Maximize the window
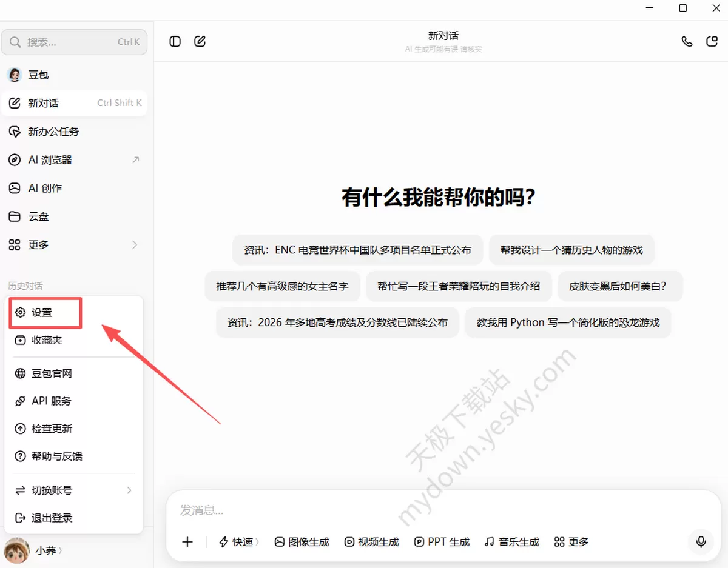This screenshot has width=728, height=568. (683, 8)
